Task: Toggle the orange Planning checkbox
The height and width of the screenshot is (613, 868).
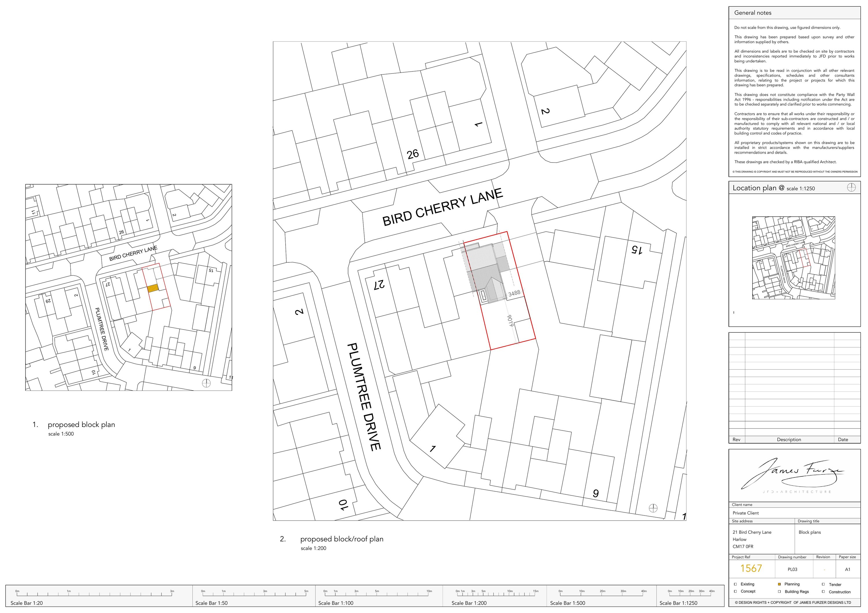Action: (x=779, y=584)
